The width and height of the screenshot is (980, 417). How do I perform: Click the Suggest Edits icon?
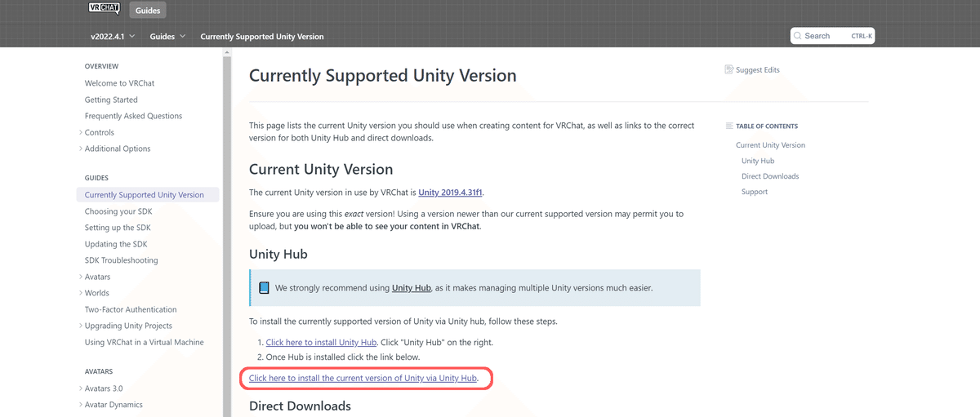(x=728, y=70)
